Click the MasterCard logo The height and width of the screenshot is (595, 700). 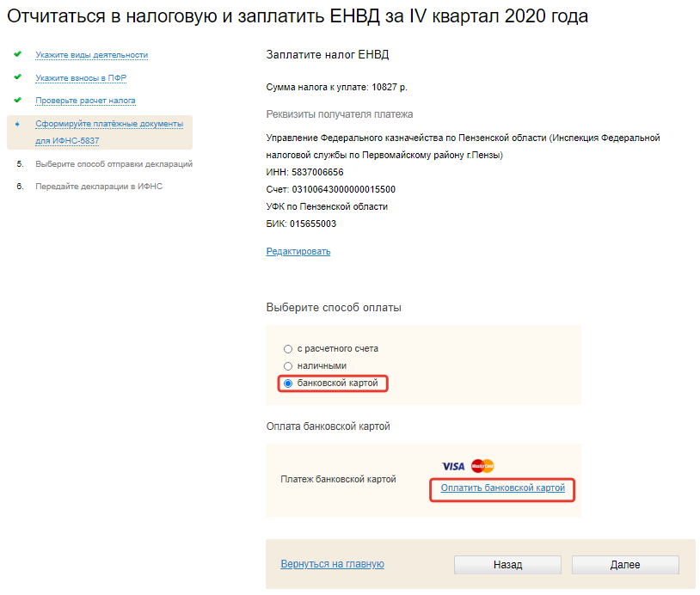pyautogui.click(x=482, y=466)
